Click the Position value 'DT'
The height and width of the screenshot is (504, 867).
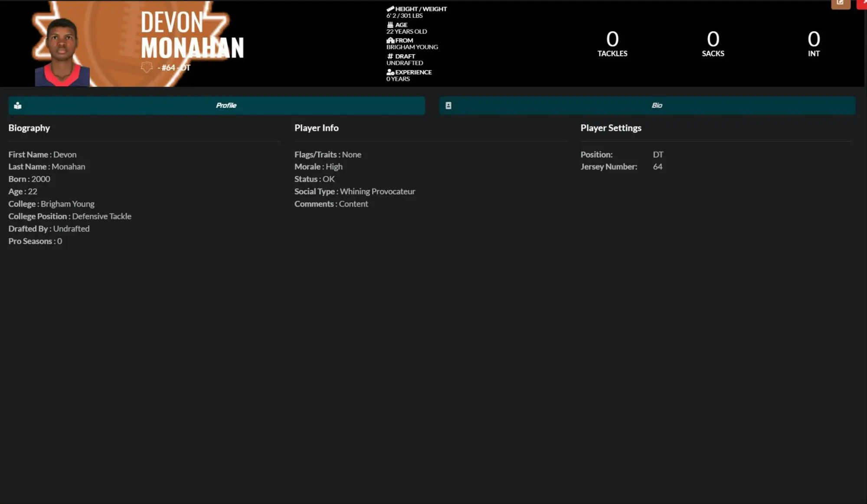point(658,154)
